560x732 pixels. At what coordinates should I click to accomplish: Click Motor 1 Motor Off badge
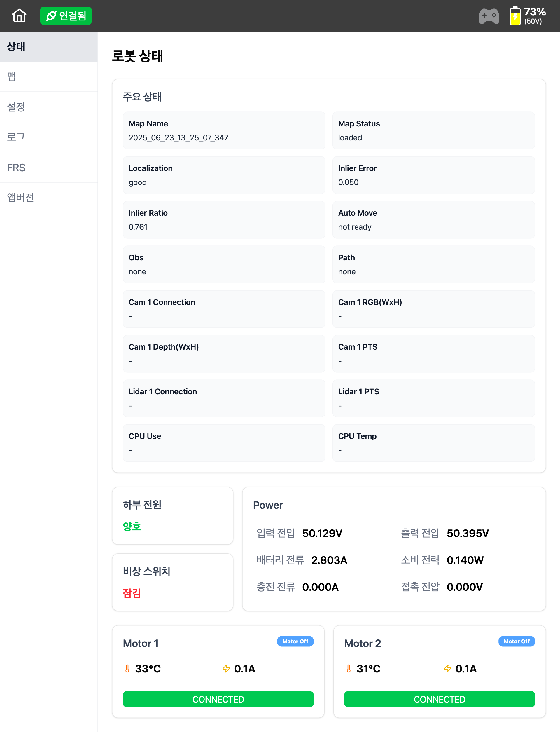click(295, 641)
